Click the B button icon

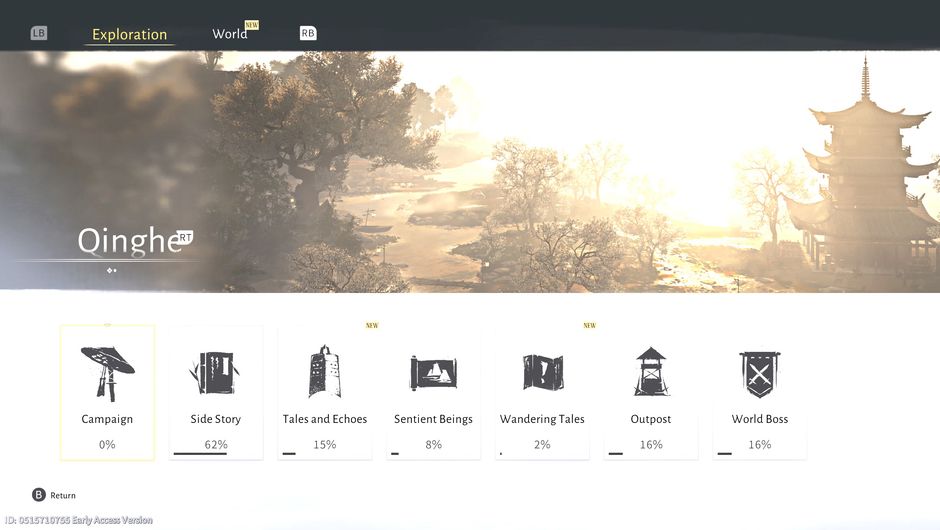tap(39, 495)
